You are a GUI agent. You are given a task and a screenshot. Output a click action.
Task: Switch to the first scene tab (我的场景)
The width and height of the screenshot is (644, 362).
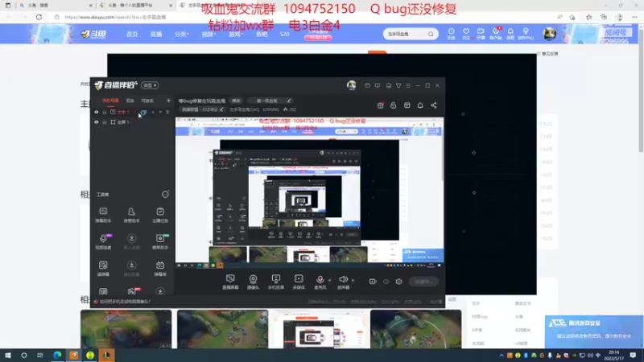[110, 101]
